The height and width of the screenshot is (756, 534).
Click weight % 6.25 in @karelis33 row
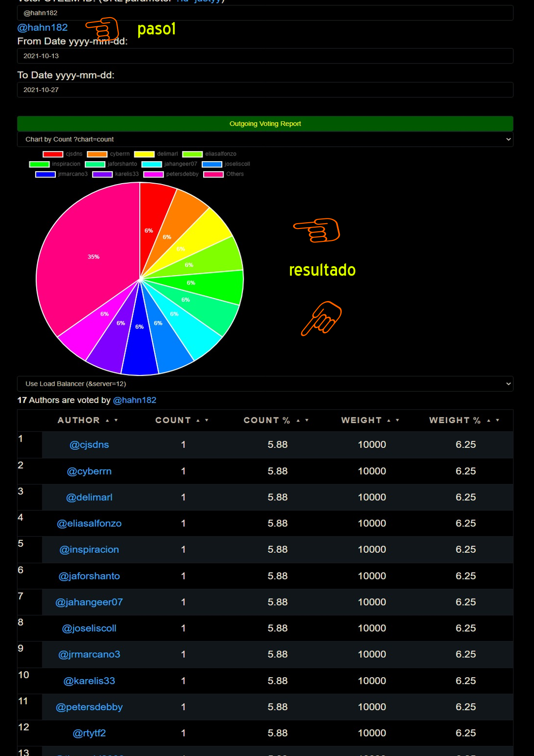pyautogui.click(x=466, y=681)
